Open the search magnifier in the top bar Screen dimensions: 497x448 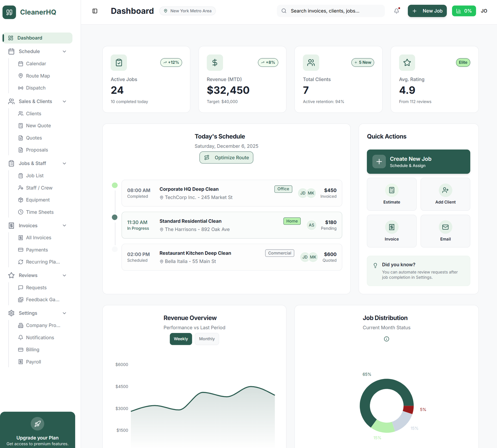click(284, 11)
